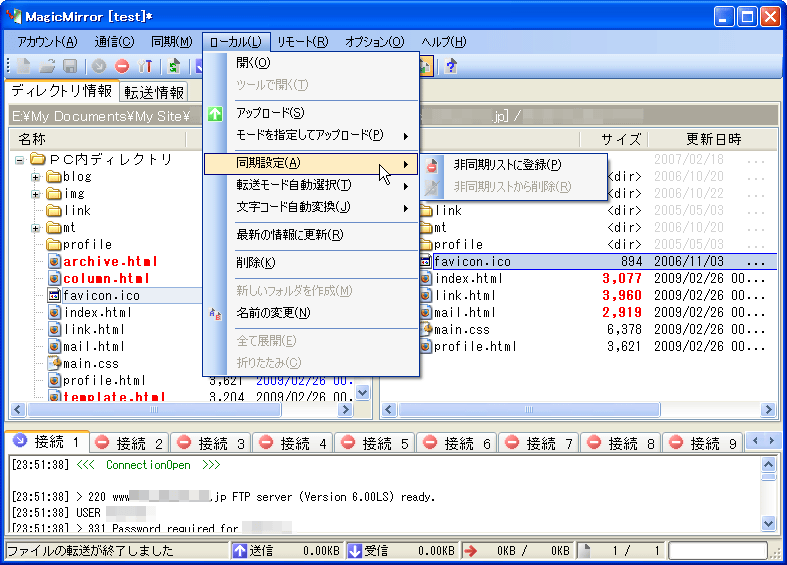Click the grey connect toolbar icon
The width and height of the screenshot is (787, 565).
[x=99, y=66]
